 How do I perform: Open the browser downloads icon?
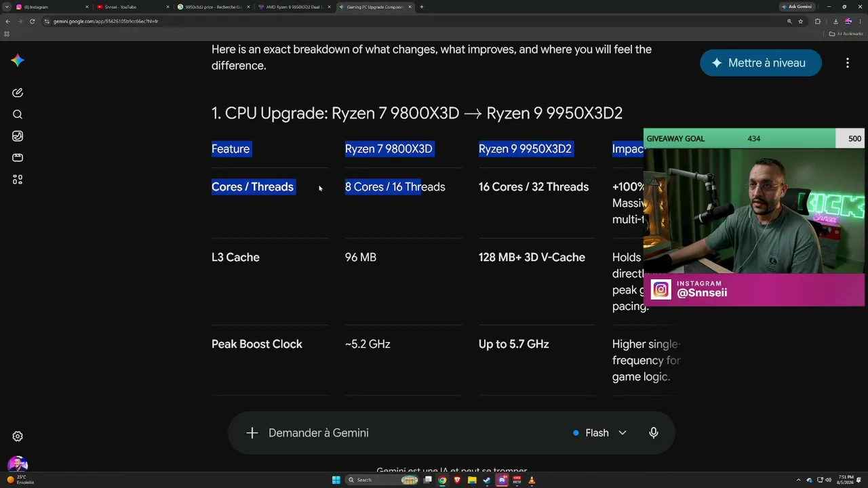click(x=835, y=21)
